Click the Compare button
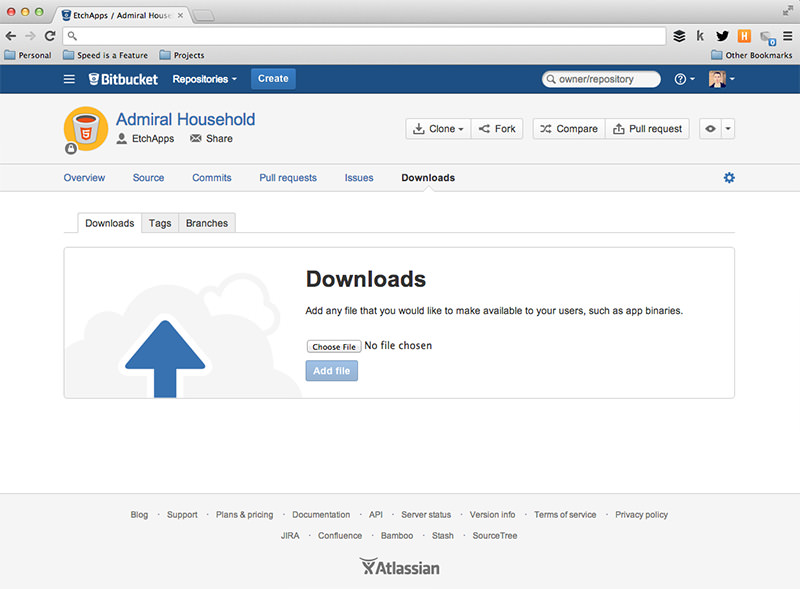The height and width of the screenshot is (589, 800). (x=569, y=129)
